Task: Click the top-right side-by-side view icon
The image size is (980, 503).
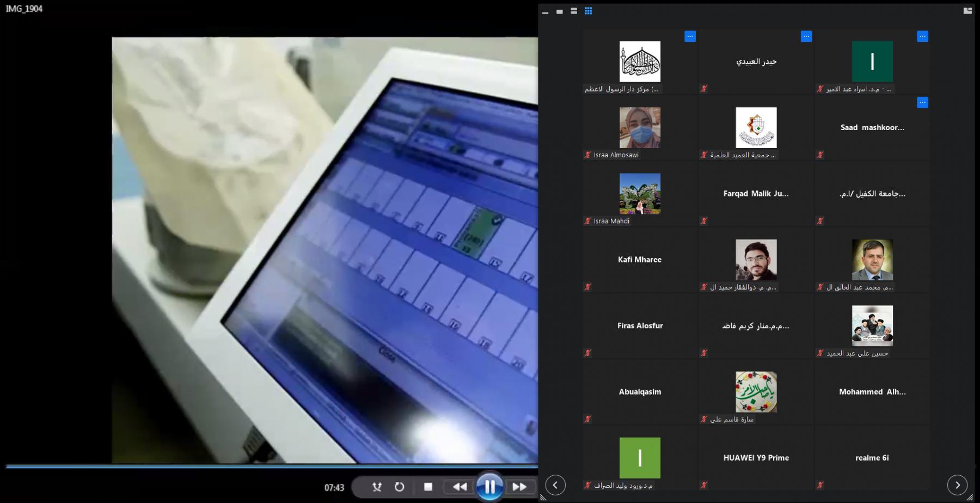Action: click(967, 11)
